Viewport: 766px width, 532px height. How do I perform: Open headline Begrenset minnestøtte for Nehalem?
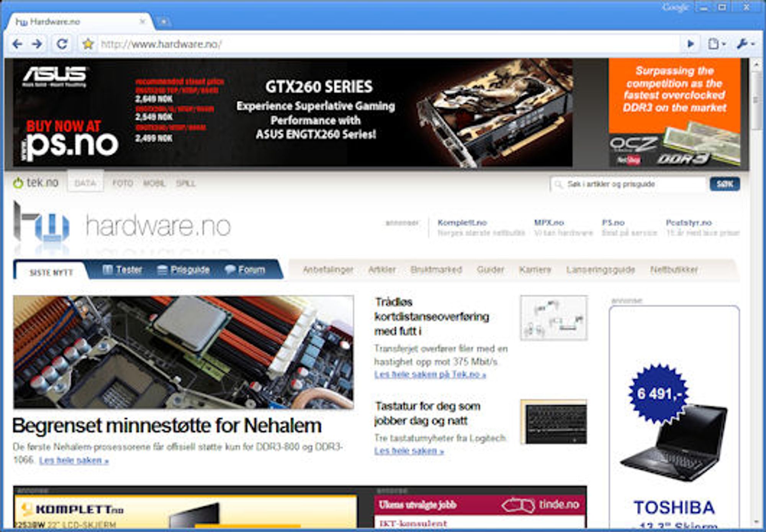[167, 426]
